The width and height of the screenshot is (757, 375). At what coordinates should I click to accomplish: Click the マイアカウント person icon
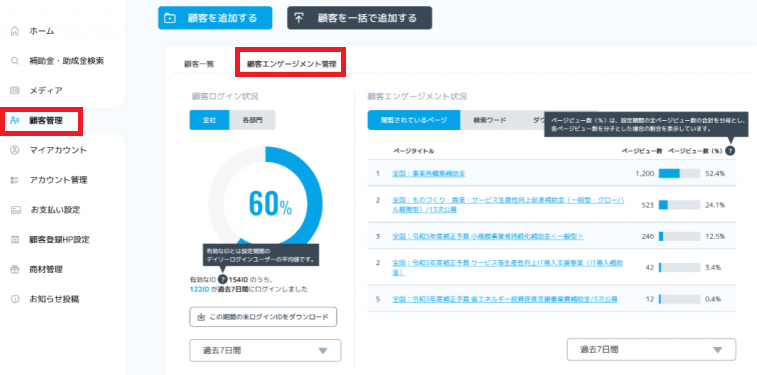14,150
